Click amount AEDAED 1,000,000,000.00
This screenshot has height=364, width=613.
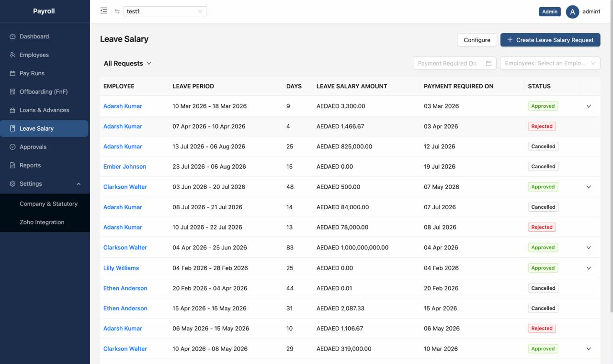(352, 248)
